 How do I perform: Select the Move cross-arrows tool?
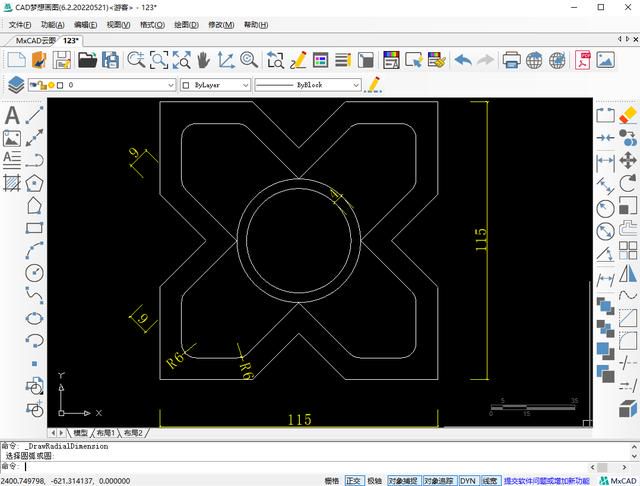click(628, 160)
